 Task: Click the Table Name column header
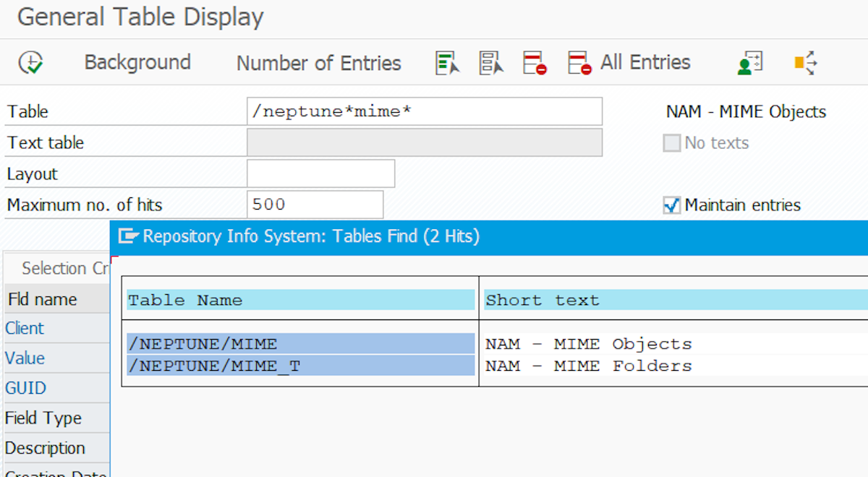click(x=300, y=300)
